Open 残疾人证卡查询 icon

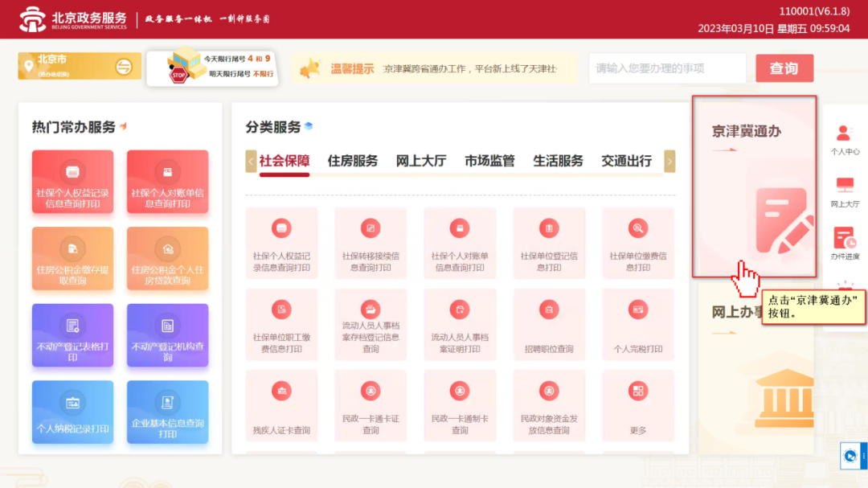coord(281,392)
